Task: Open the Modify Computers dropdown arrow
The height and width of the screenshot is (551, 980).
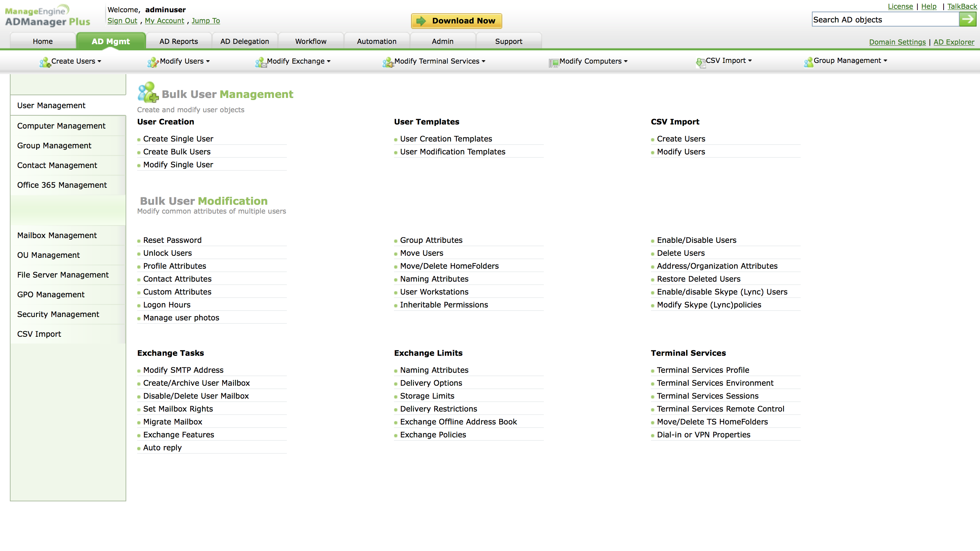Action: click(x=626, y=61)
